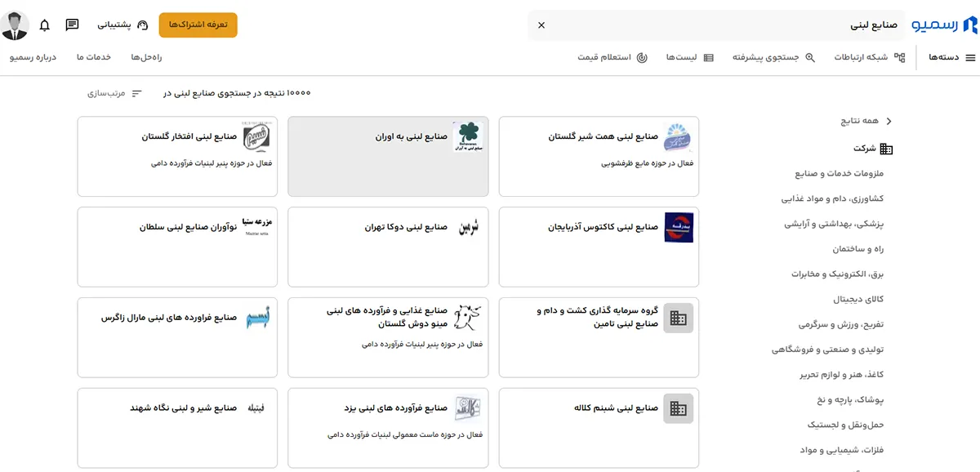Open درباره رسمیو link
The height and width of the screenshot is (472, 980).
[33, 57]
